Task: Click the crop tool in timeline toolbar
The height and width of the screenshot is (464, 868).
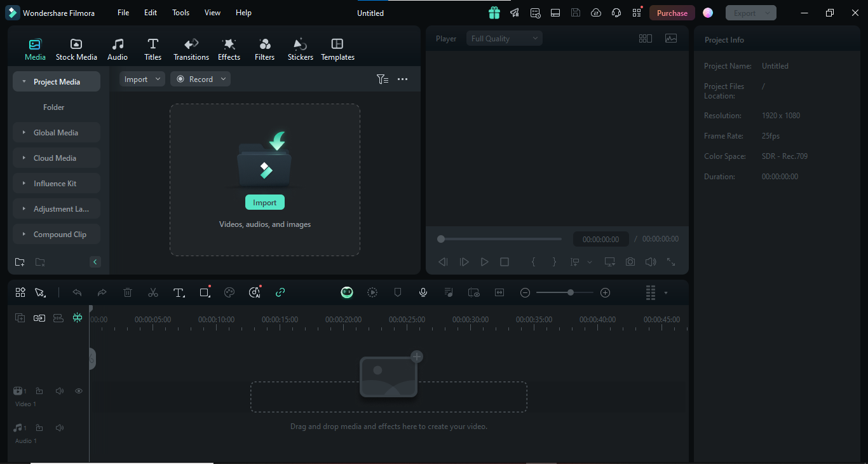Action: (x=205, y=292)
